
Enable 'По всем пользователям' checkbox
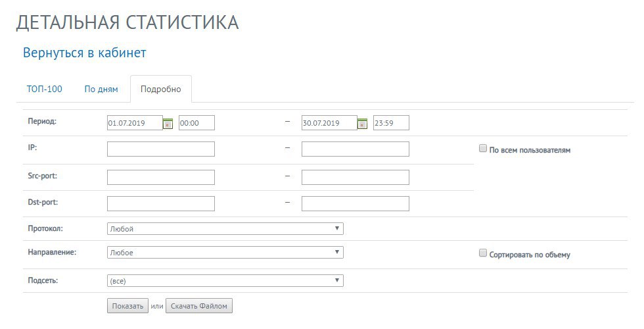point(483,149)
